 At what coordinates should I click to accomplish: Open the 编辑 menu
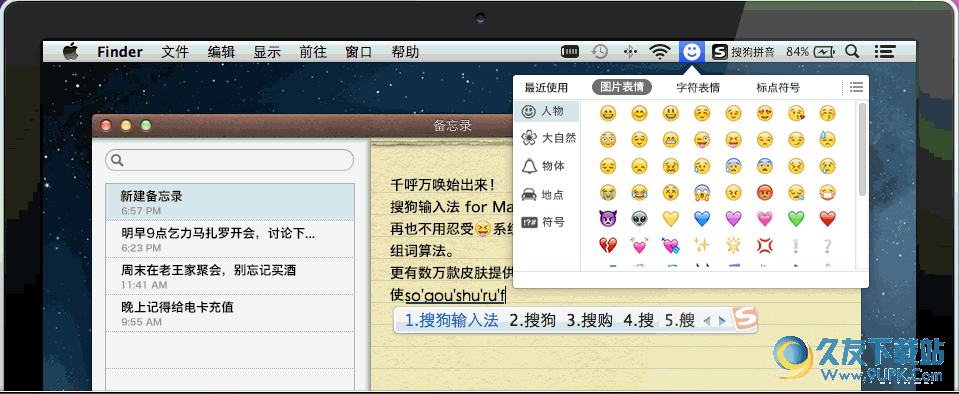pos(221,52)
